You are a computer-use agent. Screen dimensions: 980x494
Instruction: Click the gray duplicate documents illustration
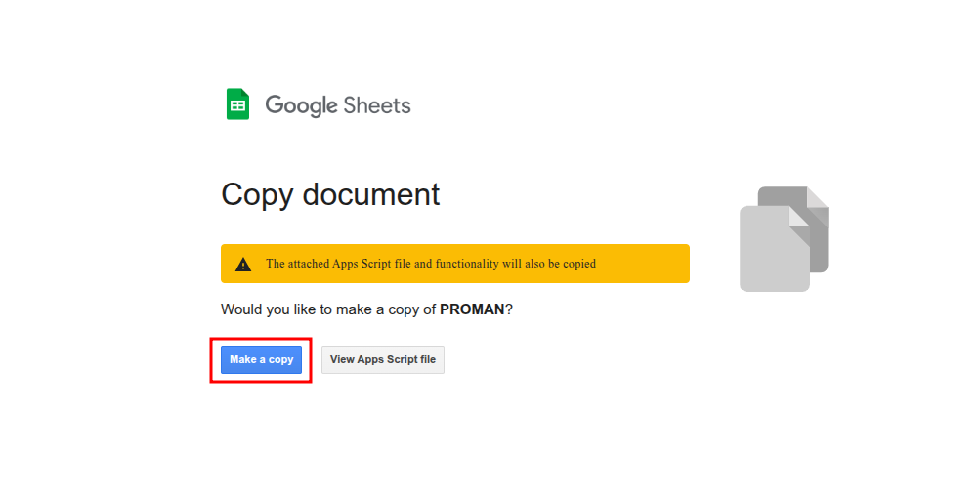784,239
